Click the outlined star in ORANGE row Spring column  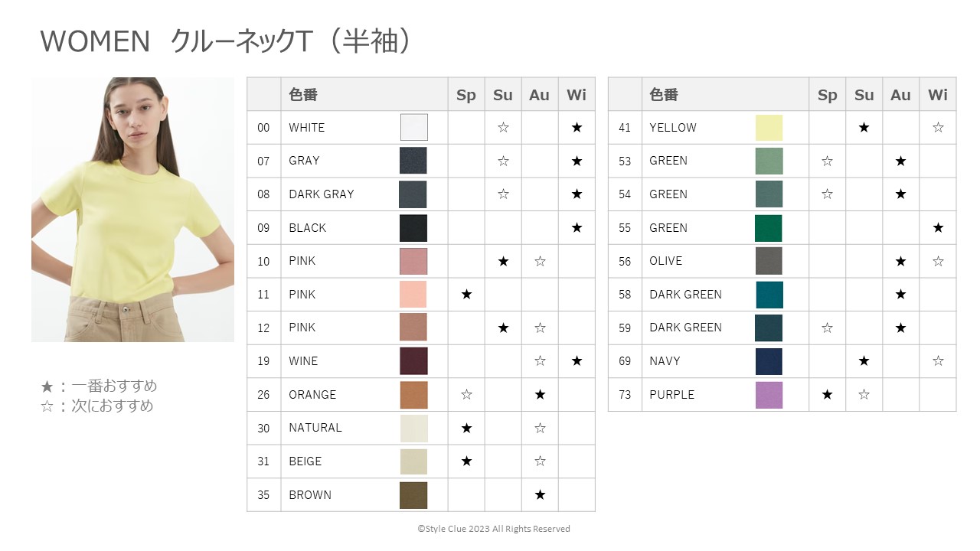pyautogui.click(x=466, y=395)
